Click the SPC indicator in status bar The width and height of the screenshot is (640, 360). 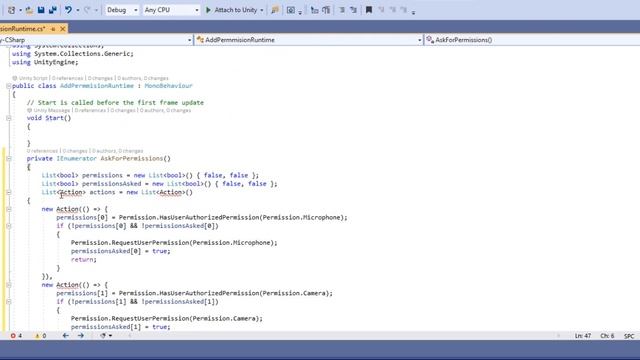[629, 336]
